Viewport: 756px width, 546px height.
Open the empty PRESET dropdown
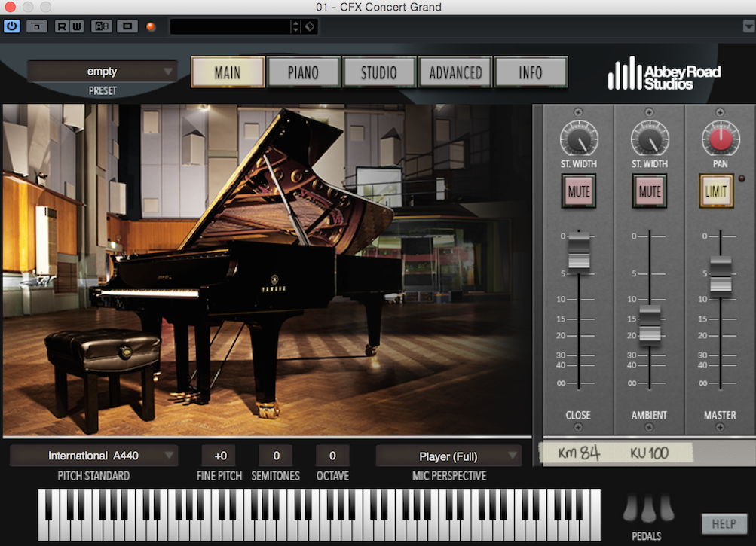(103, 72)
